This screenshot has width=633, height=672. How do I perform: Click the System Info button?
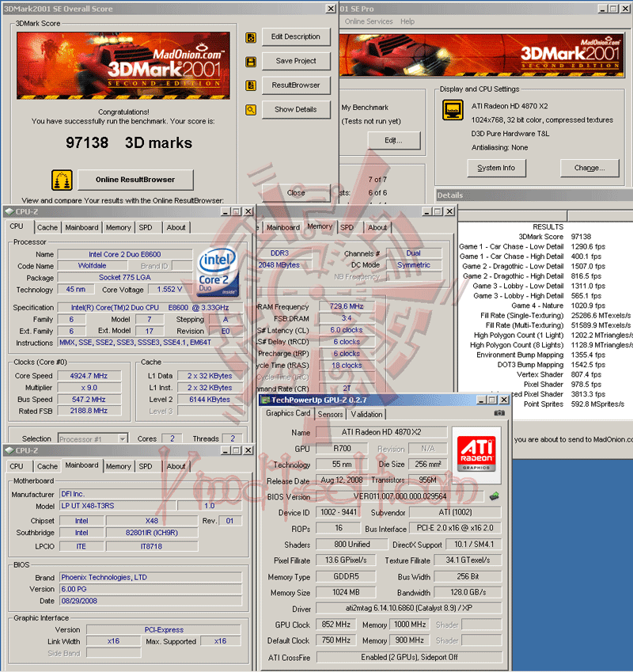(x=496, y=168)
